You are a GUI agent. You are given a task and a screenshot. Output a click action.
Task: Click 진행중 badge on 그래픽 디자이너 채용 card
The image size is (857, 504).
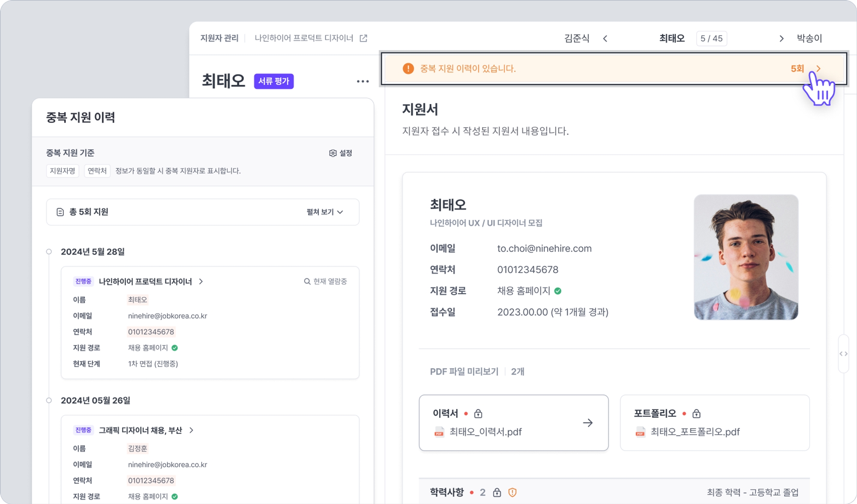pos(83,430)
